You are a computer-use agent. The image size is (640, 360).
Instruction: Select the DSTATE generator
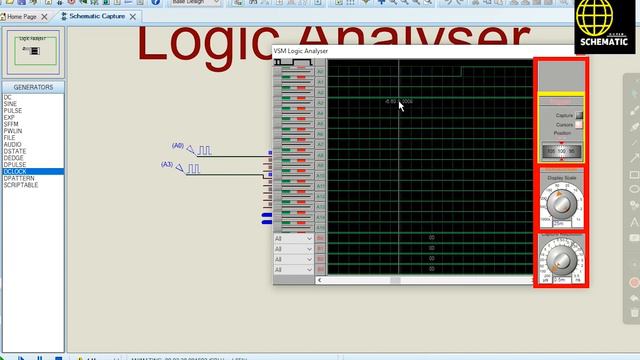15,151
